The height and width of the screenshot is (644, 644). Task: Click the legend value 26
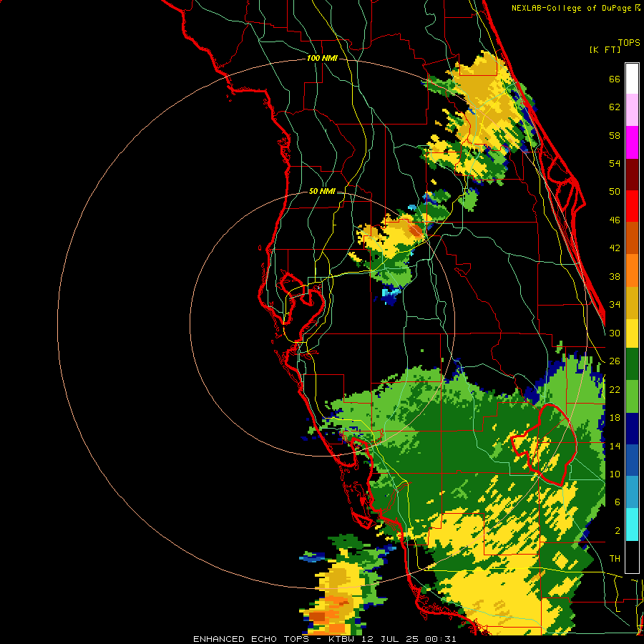[615, 361]
